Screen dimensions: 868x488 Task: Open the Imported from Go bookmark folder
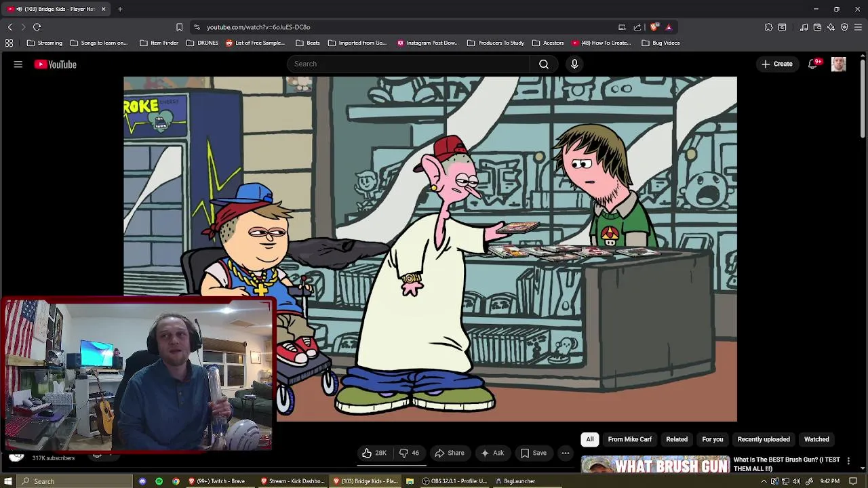point(357,43)
